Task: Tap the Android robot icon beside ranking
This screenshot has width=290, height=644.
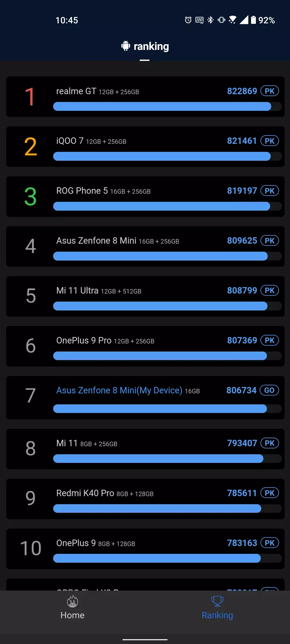Action: point(126,46)
